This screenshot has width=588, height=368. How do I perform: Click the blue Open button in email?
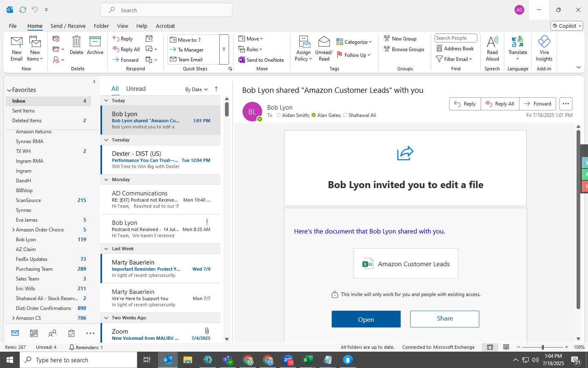pos(366,319)
